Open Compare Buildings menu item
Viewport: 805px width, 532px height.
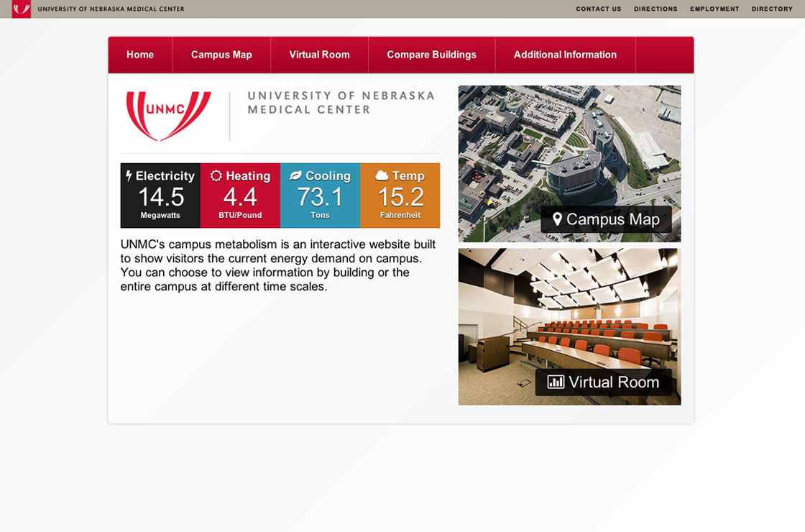click(431, 55)
